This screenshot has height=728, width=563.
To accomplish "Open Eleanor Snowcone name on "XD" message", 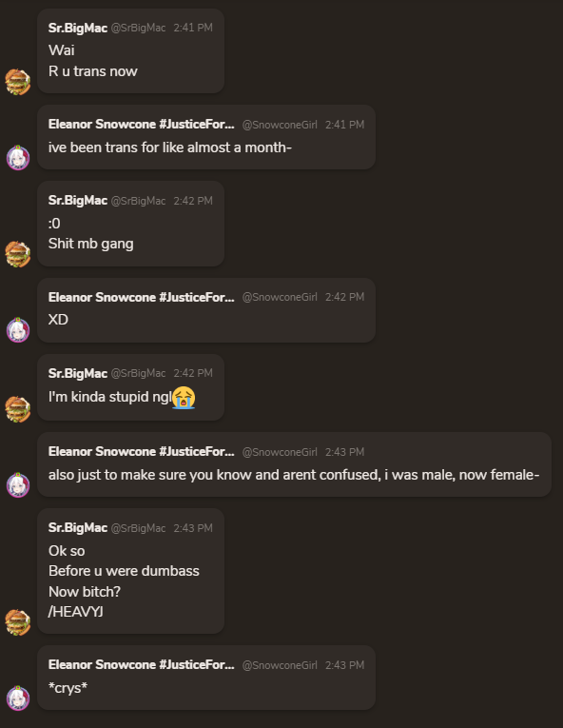I will [x=141, y=297].
